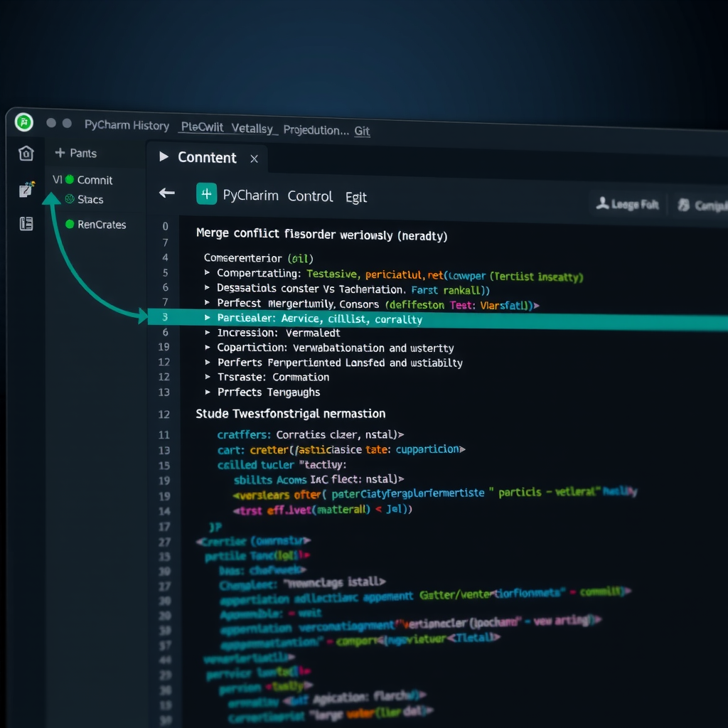Click the teal plus icon next to PyCharim
Screen dimensions: 728x728
[x=206, y=193]
